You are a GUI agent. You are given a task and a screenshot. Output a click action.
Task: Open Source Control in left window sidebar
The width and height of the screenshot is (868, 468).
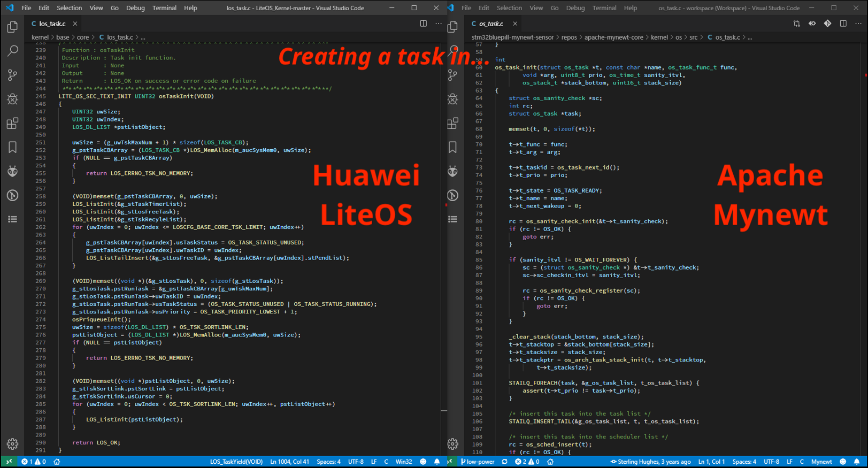(x=12, y=75)
